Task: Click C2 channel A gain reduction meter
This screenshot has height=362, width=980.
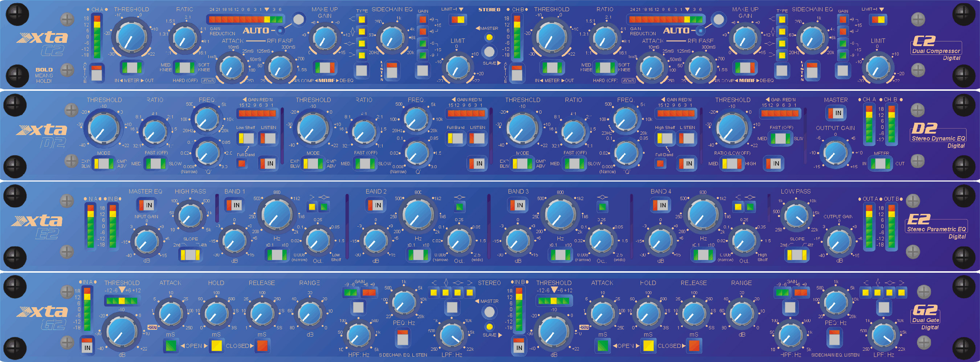Action: point(246,19)
